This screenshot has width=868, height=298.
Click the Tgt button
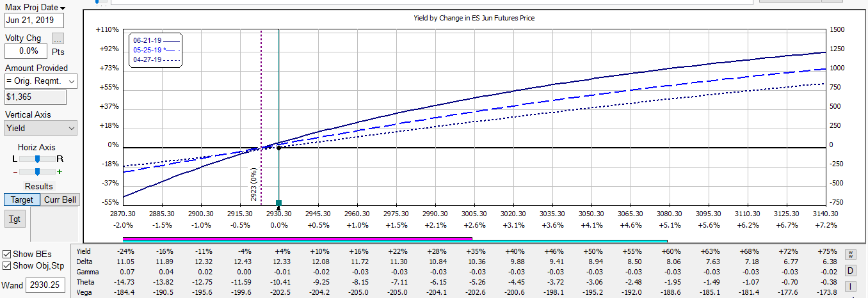point(13,219)
